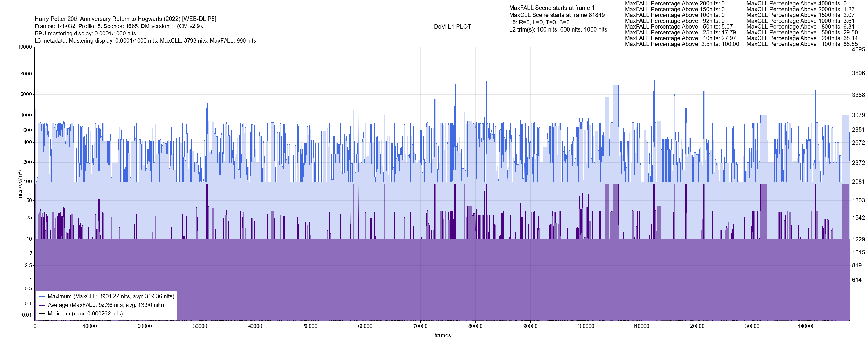
Task: Click the L6 metadata mastering display line
Action: (x=145, y=41)
